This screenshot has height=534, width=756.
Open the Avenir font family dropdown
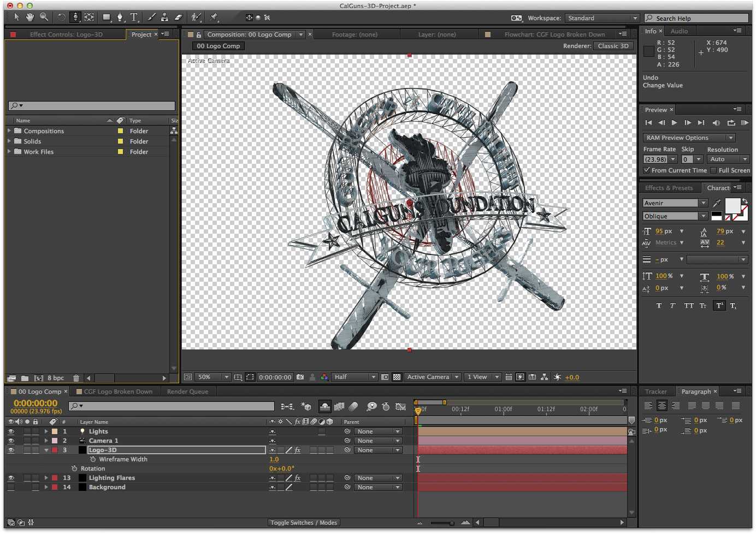675,203
